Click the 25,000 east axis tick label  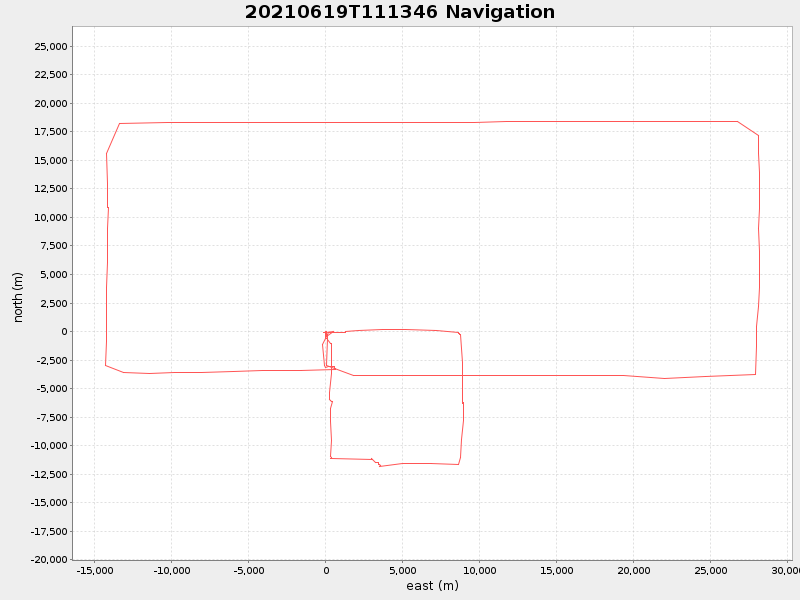tap(711, 570)
